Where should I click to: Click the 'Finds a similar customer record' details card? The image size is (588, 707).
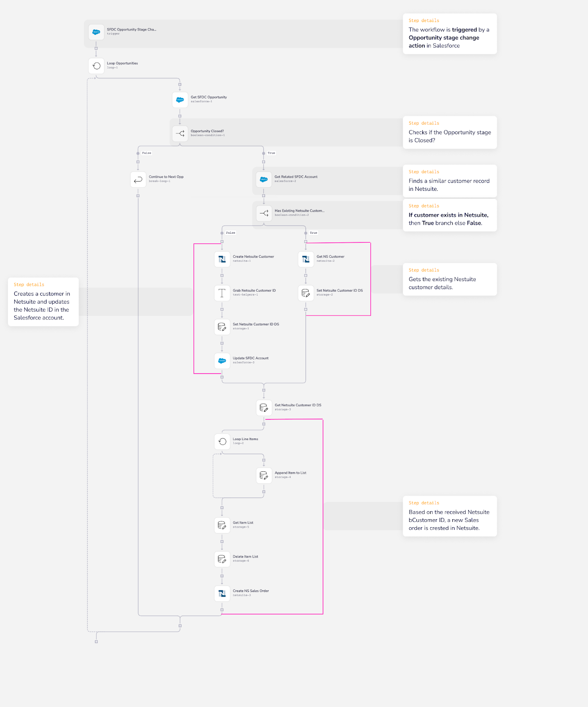point(450,181)
